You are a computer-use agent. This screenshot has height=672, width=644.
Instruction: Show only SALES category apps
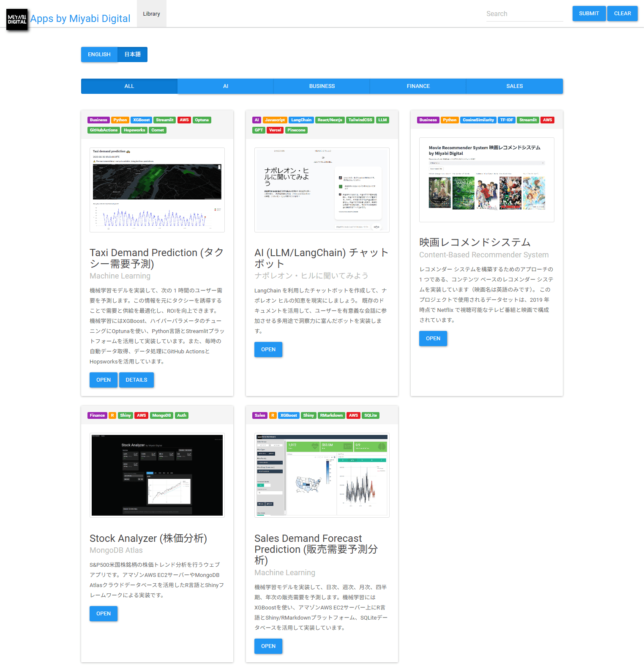click(x=514, y=86)
